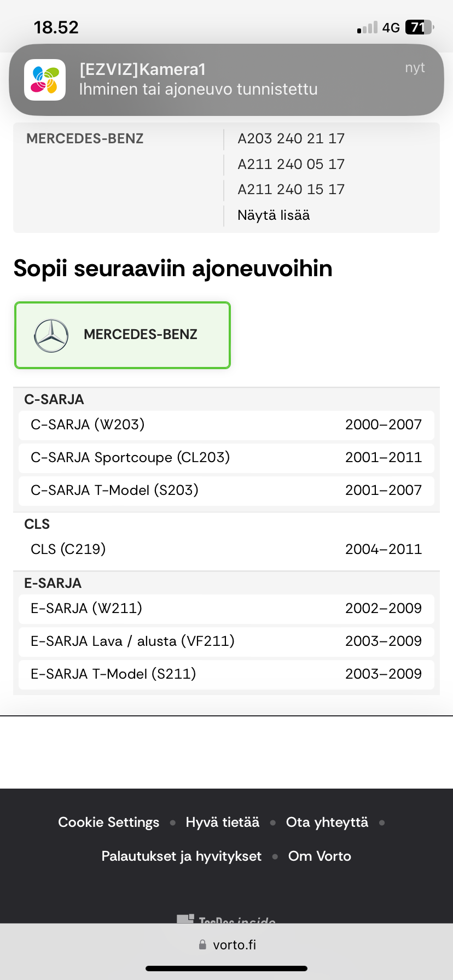Tap the Mercedes-Benz star logo
Viewport: 453px width, 980px height.
click(x=51, y=335)
